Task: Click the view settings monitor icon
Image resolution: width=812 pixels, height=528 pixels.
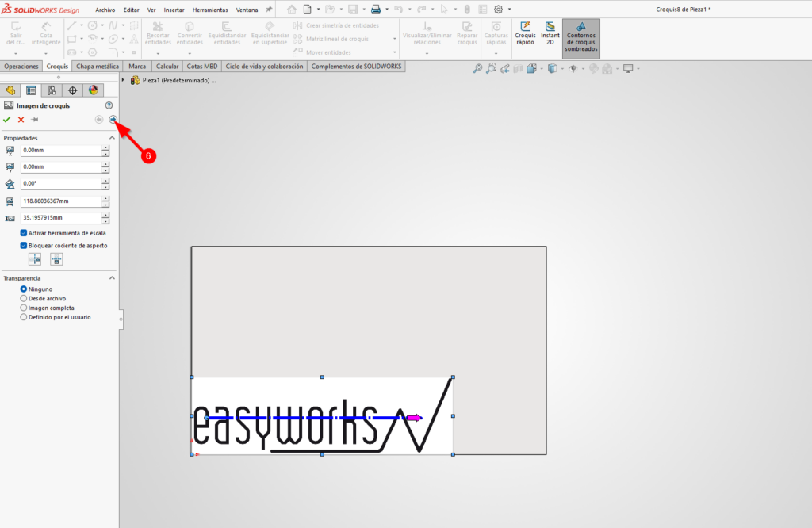Action: [628, 68]
